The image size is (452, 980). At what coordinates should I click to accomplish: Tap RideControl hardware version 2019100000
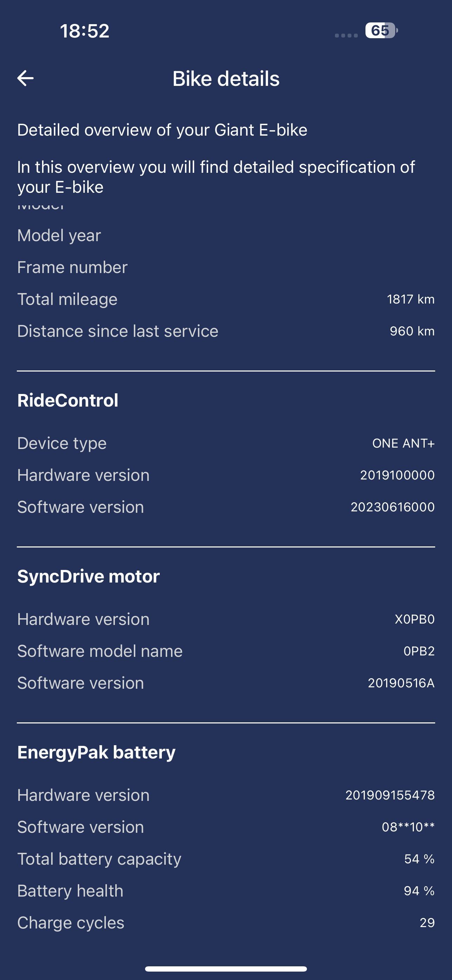[x=397, y=476]
